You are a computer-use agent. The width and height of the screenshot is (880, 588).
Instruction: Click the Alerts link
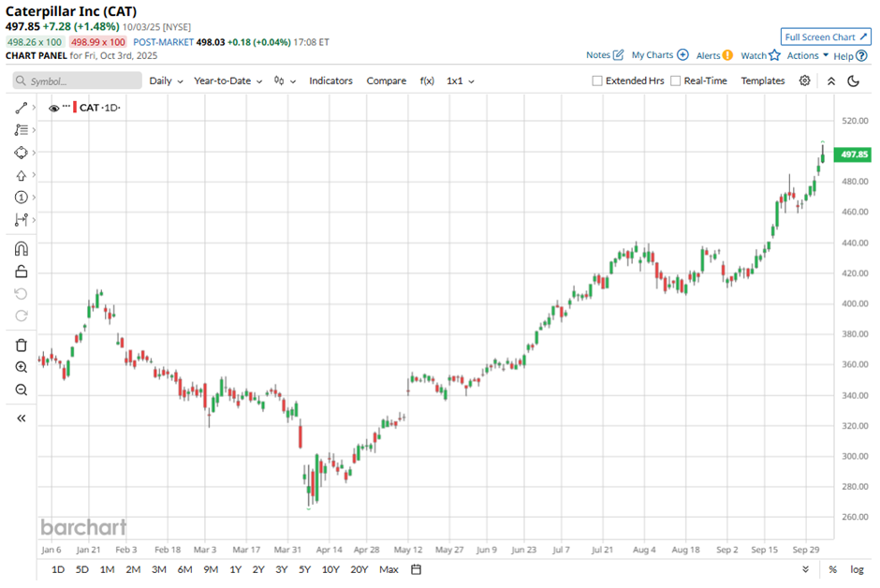[x=709, y=55]
